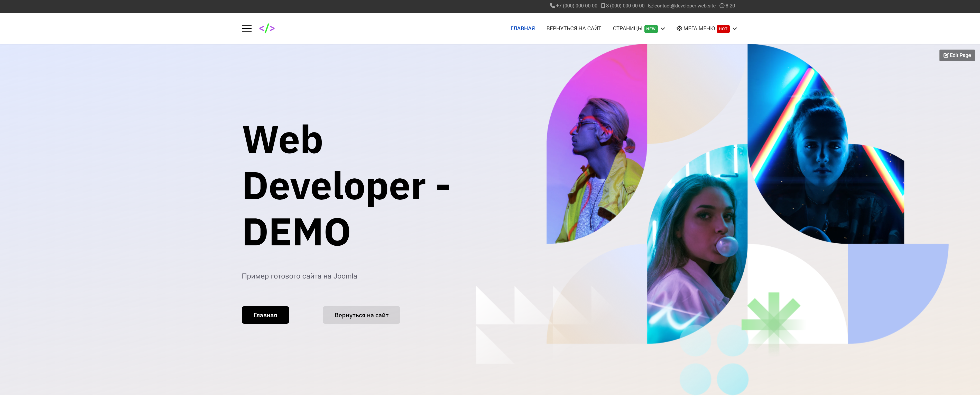This screenshot has height=403, width=980.
Task: Click the phone handset icon in the top bar
Action: (552, 6)
